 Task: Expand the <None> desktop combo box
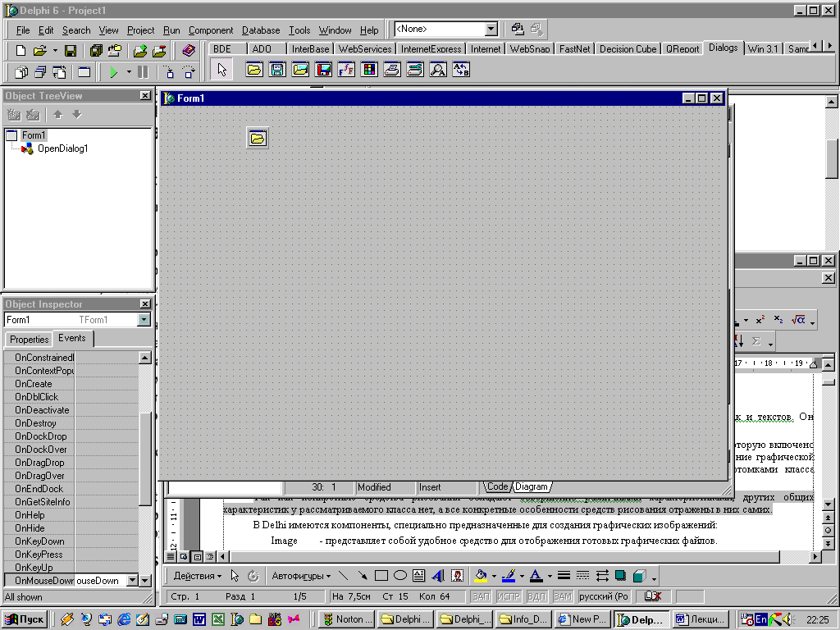click(x=491, y=29)
